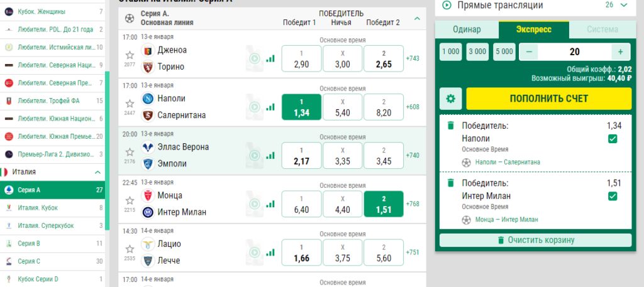Viewport: 644px width, 287px height.
Task: Show statistics bars for Verona–Empoli
Action: click(270, 155)
